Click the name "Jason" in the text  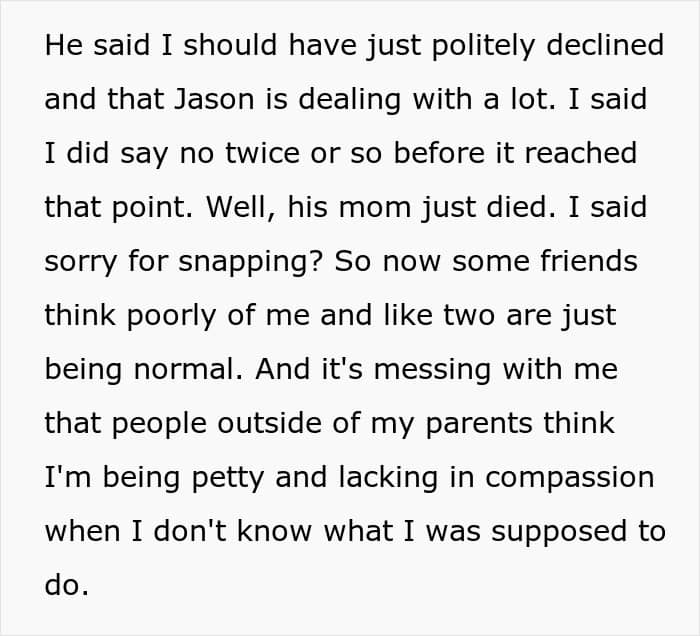tap(214, 99)
